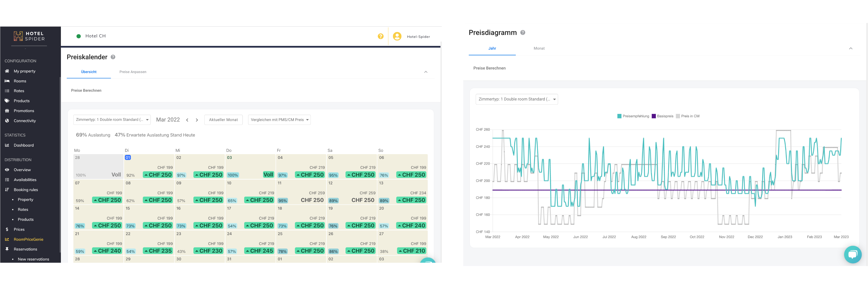Viewport: 868px width, 289px height.
Task: Open Zimmertyp dropdown in Preisdiagramm
Action: click(x=516, y=99)
